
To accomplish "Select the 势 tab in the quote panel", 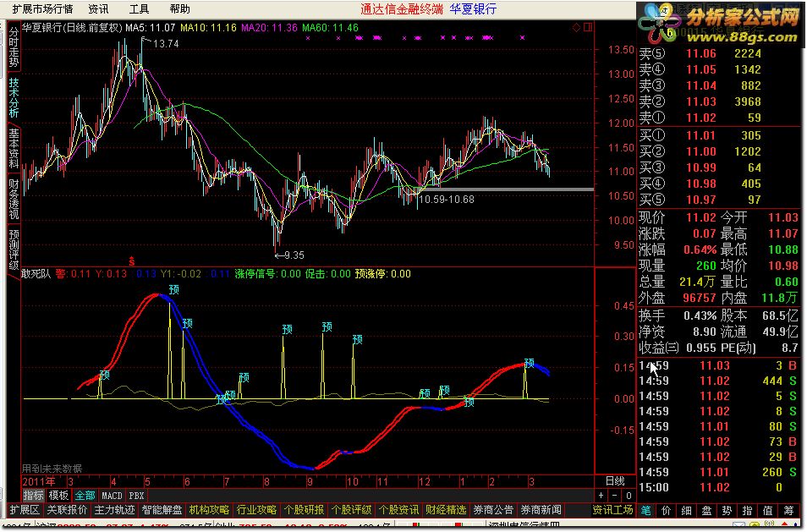I will tap(727, 510).
